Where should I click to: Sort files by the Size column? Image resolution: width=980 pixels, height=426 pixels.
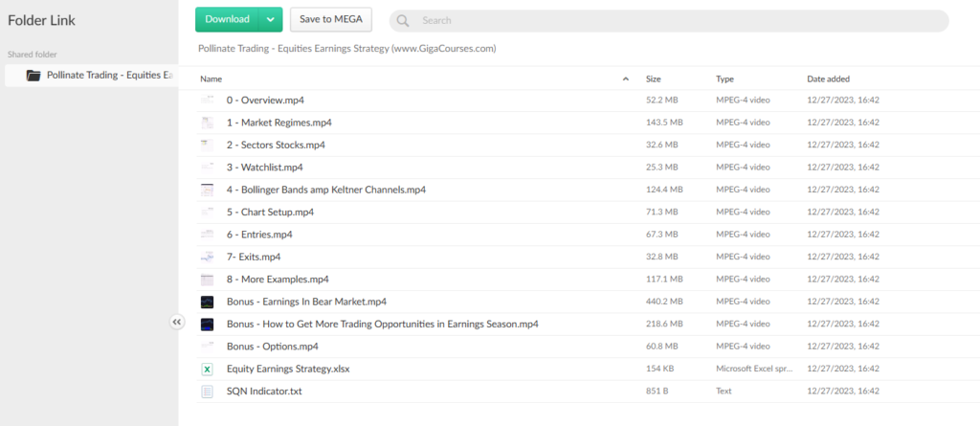click(654, 78)
